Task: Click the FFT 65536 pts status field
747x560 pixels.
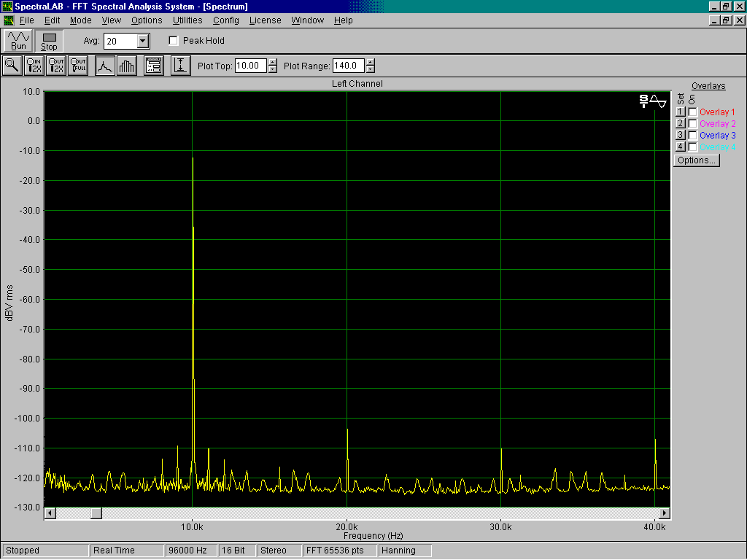Action: pos(340,551)
